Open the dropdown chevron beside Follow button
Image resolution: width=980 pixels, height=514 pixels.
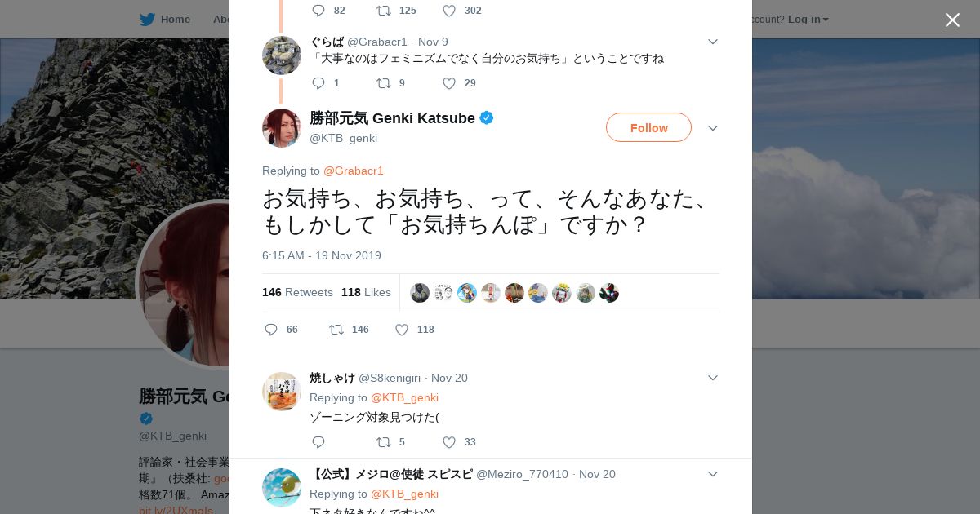point(713,128)
